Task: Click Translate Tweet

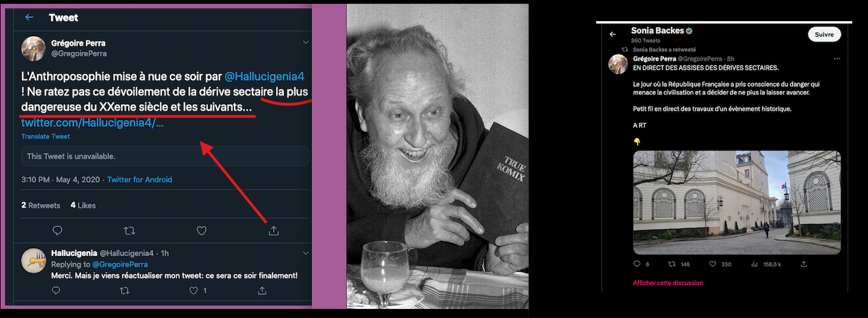Action: [46, 136]
